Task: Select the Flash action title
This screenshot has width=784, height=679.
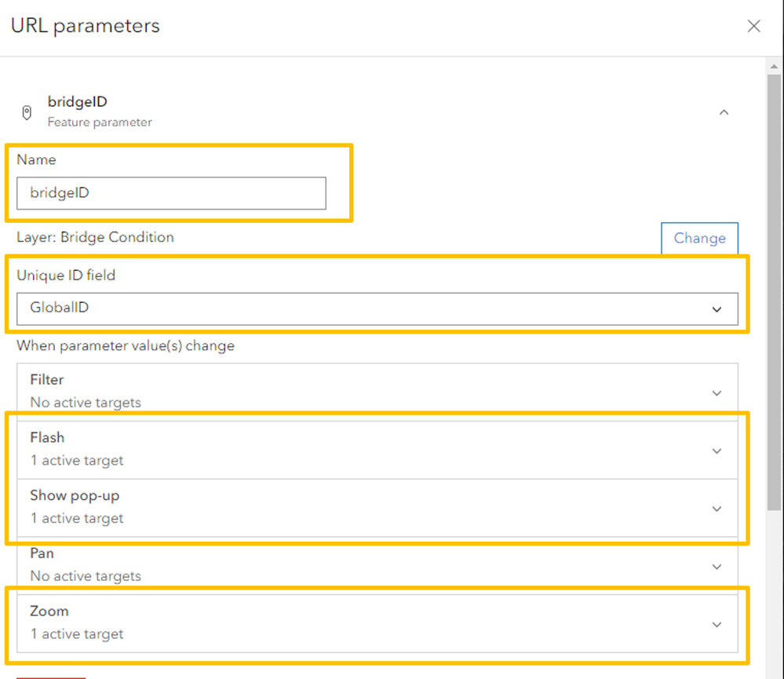Action: [x=47, y=438]
